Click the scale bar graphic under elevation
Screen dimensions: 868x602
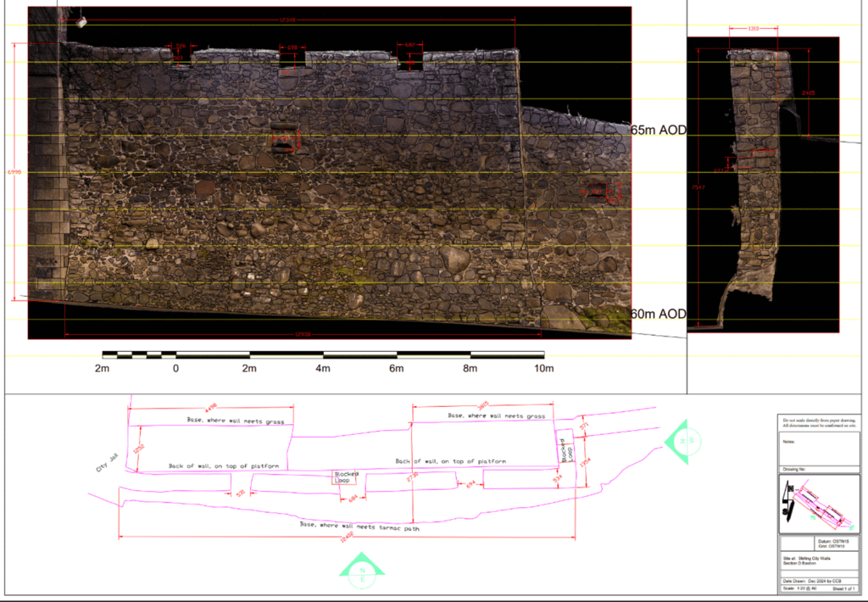tap(322, 354)
